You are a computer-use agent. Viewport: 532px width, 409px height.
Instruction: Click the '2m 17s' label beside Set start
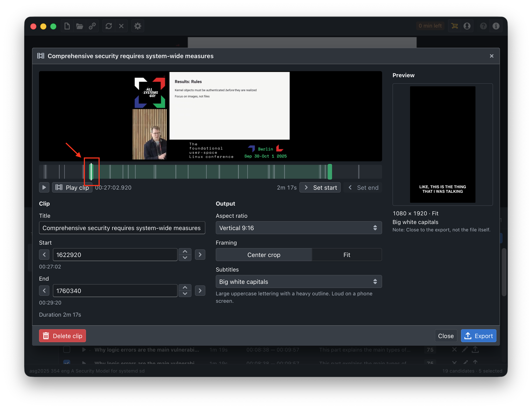point(287,187)
